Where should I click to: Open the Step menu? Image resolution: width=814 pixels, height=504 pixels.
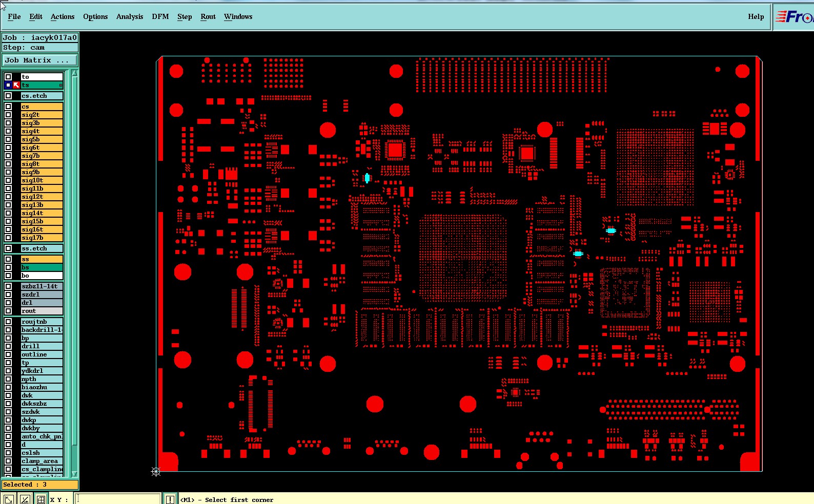pyautogui.click(x=185, y=16)
